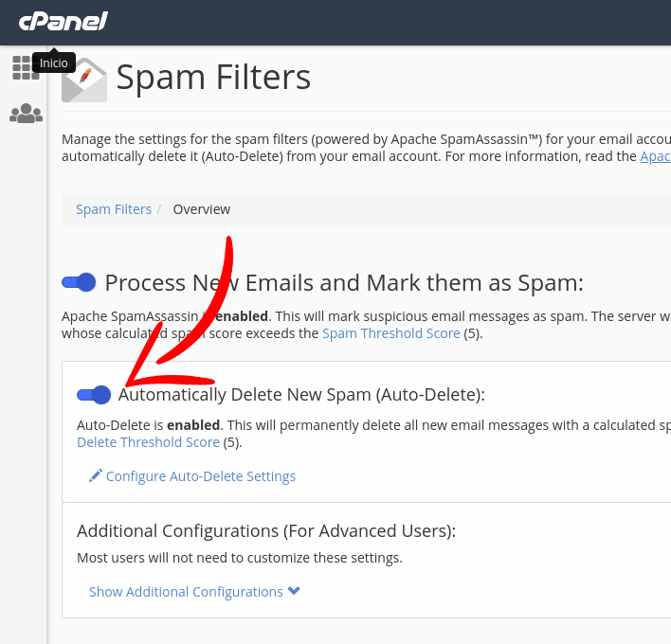Toggle Process New Emails and Mark as Spam
The image size is (671, 644).
coord(79,282)
